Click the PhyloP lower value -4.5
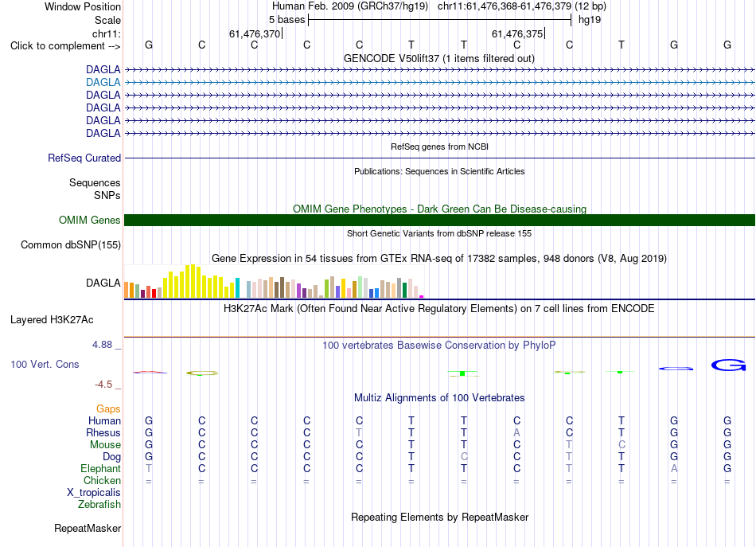Viewport: 756px width, 547px height. point(103,385)
